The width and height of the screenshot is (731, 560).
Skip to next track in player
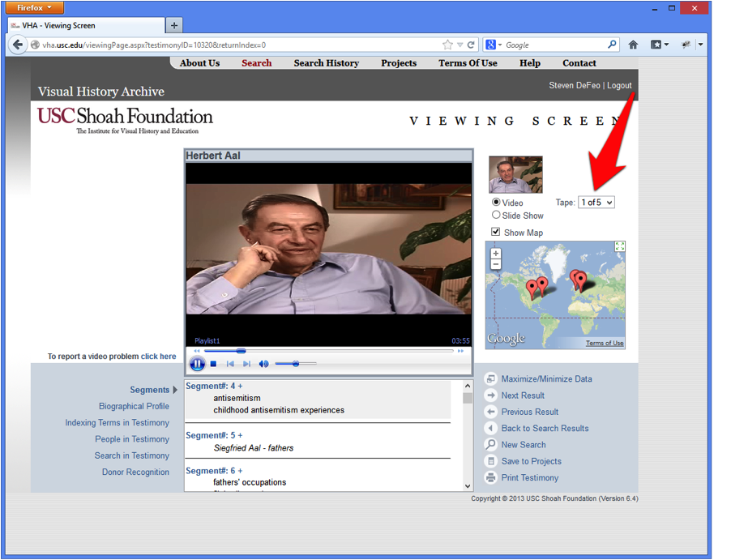[x=246, y=364]
